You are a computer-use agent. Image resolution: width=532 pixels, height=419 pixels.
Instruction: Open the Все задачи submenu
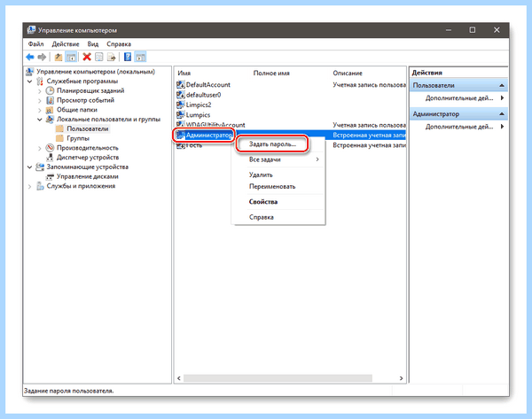(x=278, y=159)
